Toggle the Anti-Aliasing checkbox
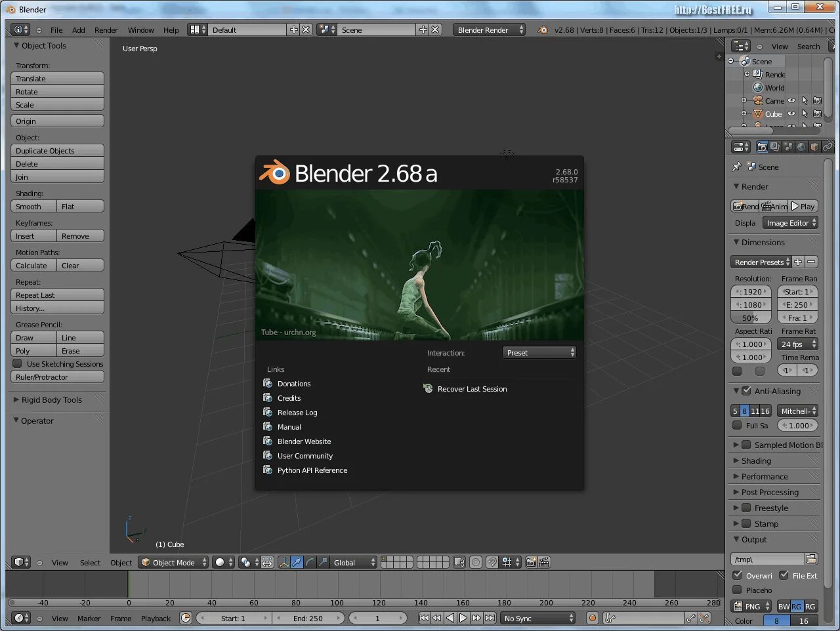 (746, 391)
